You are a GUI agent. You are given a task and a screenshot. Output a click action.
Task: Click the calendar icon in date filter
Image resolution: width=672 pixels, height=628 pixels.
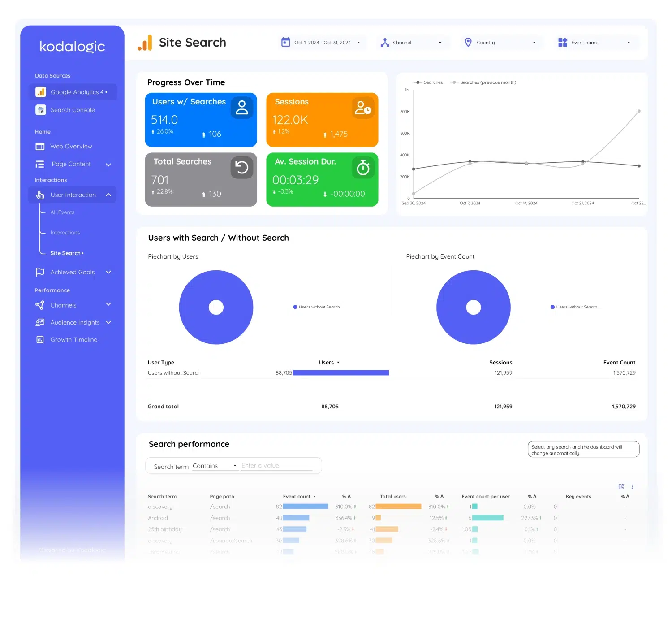pyautogui.click(x=285, y=42)
